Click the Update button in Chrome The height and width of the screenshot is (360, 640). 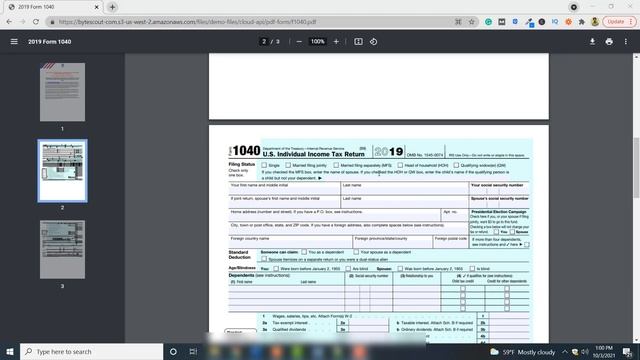[x=619, y=22]
